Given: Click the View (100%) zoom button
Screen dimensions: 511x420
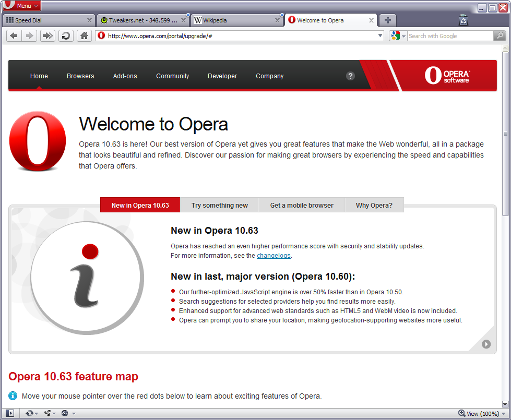Looking at the screenshot, I should point(479,414).
